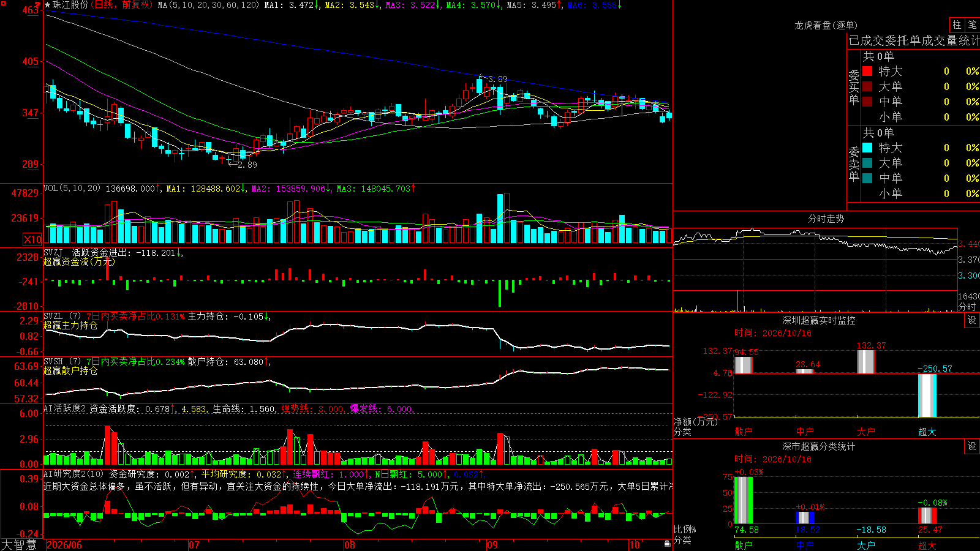Click the 大智慧 label in bottom-left corner
This screenshot has height=551, width=980.
point(19,544)
